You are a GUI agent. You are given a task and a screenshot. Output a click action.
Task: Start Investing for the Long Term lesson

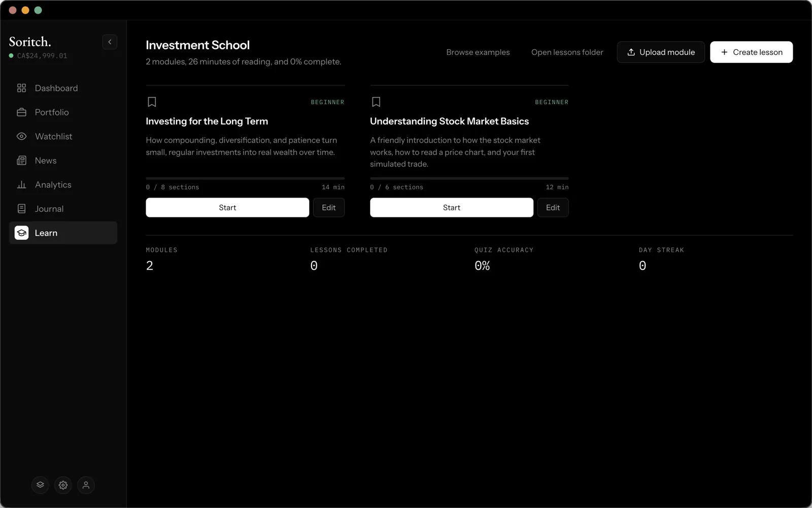click(x=227, y=208)
